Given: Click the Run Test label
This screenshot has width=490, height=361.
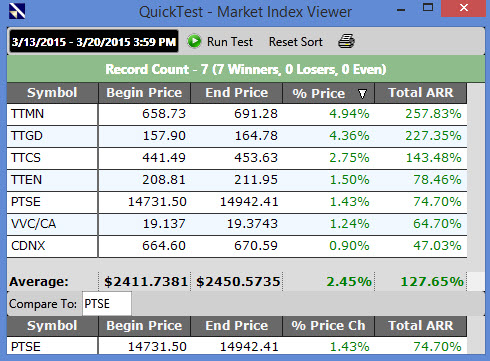Looking at the screenshot, I should pyautogui.click(x=230, y=42).
